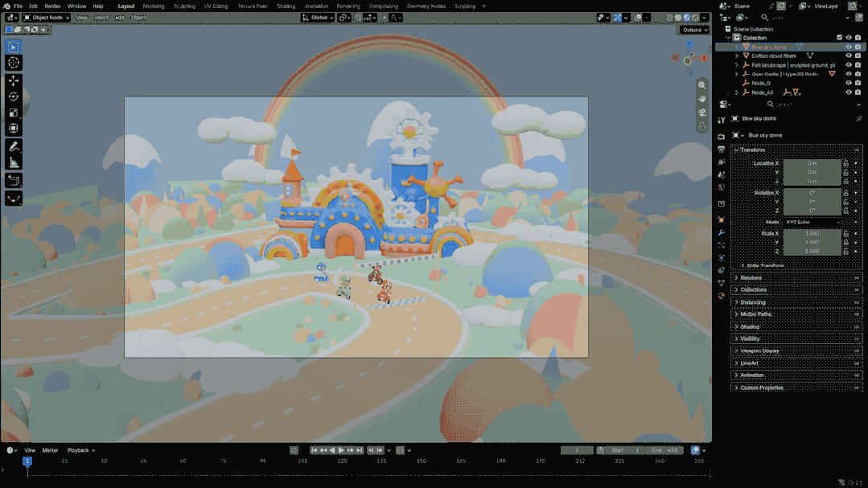Screen dimensions: 868x488
Task: Open the viewport Object menu
Action: pyautogui.click(x=138, y=18)
